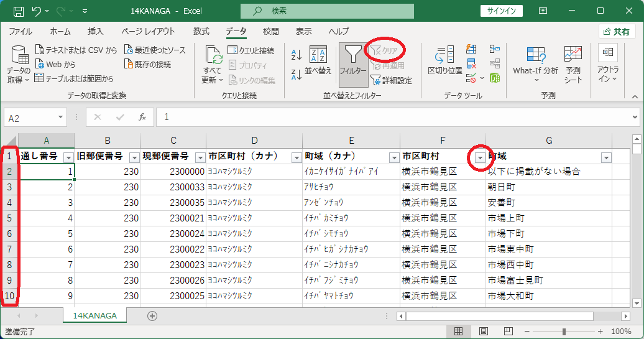Click the sort ascending A-Z icon
The height and width of the screenshot is (339, 644).
[297, 54]
